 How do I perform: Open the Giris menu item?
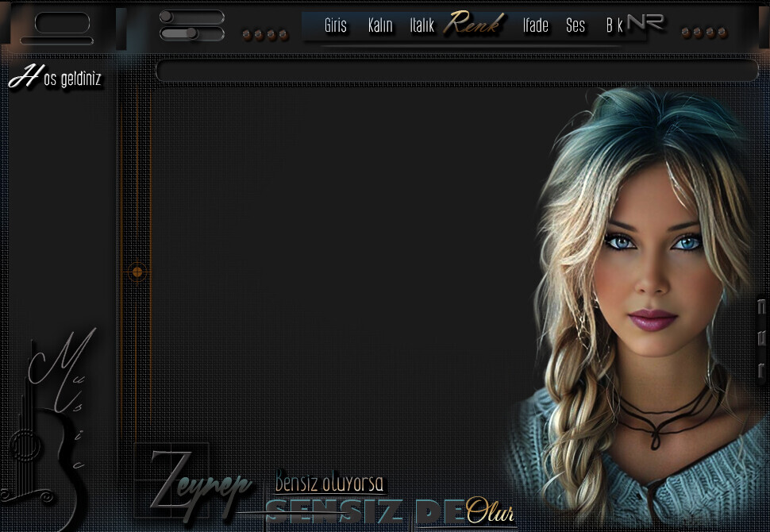pyautogui.click(x=336, y=26)
